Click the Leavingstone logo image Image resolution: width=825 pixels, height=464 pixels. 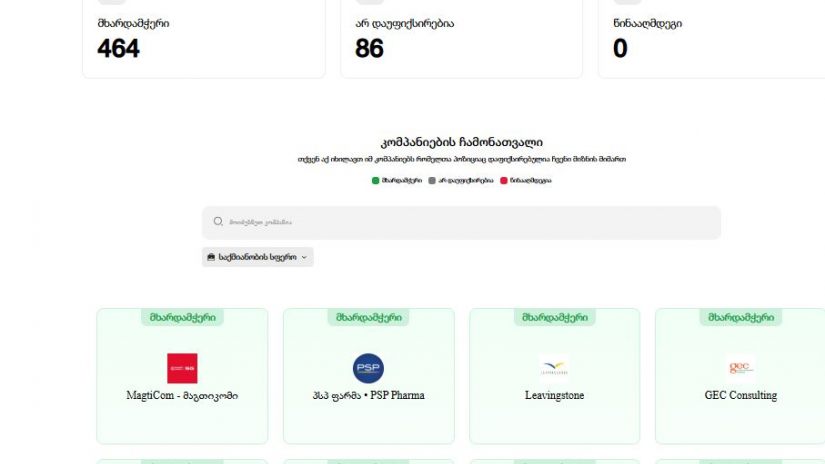pos(554,368)
